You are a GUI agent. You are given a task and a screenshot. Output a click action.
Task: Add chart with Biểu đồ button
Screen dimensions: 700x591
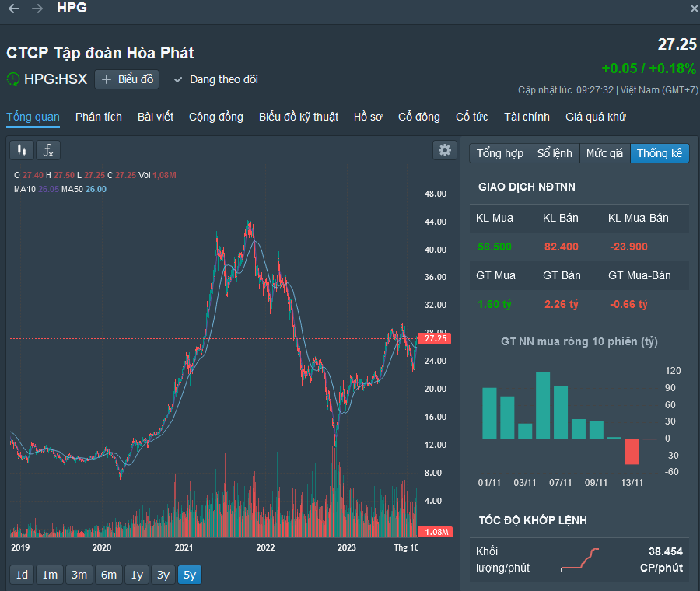[x=127, y=79]
